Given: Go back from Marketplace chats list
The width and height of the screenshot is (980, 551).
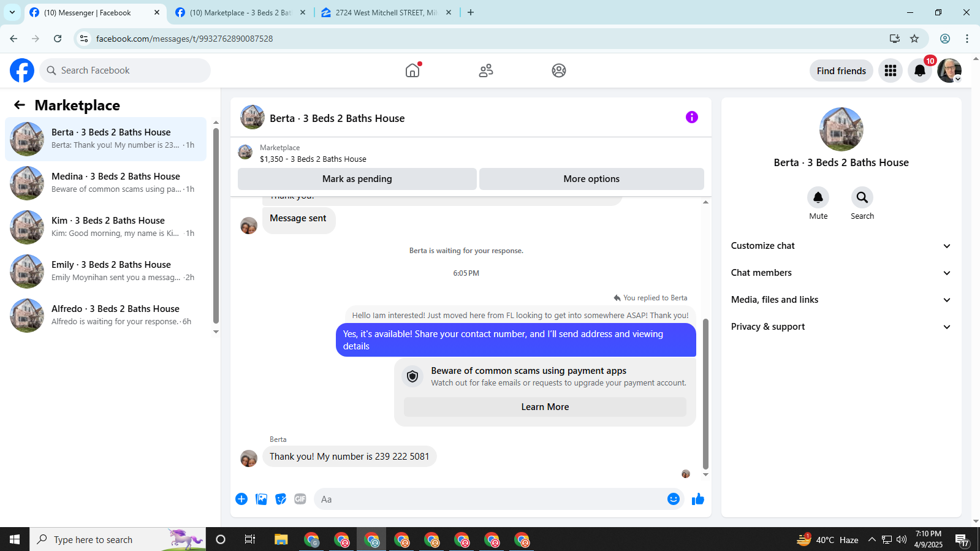Looking at the screenshot, I should 20,105.
